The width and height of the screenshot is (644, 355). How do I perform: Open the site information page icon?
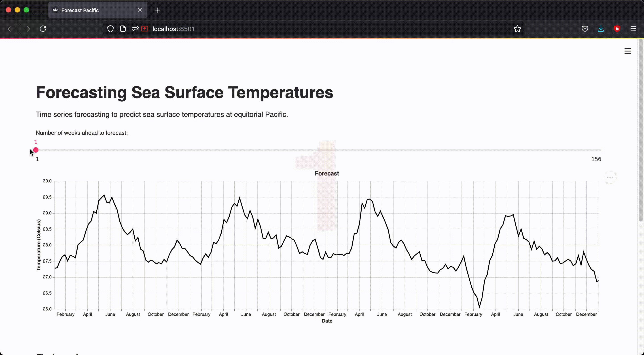123,29
